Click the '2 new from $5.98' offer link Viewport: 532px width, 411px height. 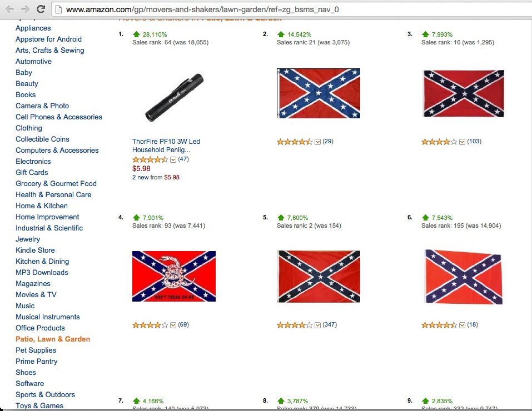(156, 177)
